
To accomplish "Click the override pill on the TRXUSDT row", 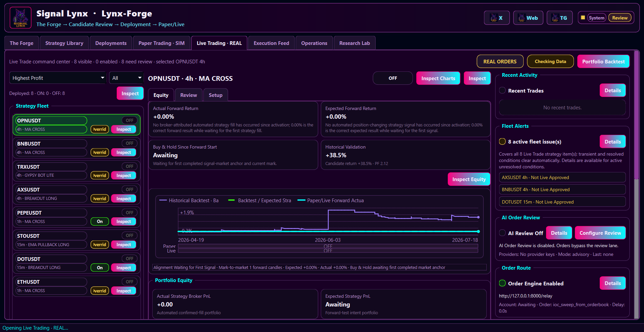I will [x=100, y=175].
